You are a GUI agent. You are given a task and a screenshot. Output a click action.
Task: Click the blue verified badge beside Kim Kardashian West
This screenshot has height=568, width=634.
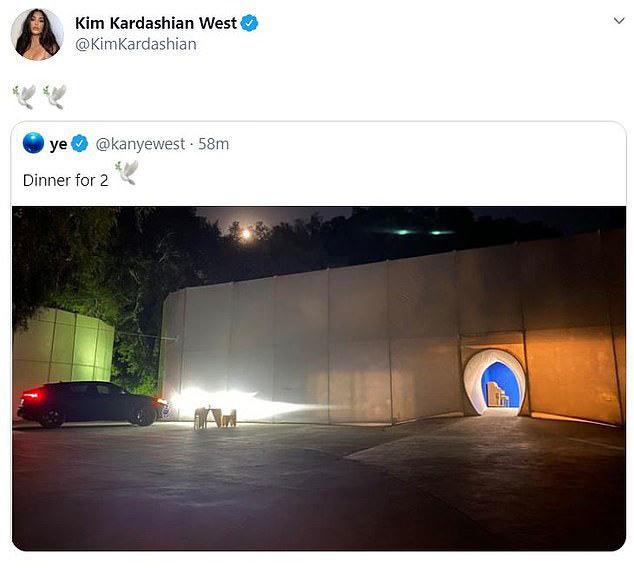pos(249,23)
